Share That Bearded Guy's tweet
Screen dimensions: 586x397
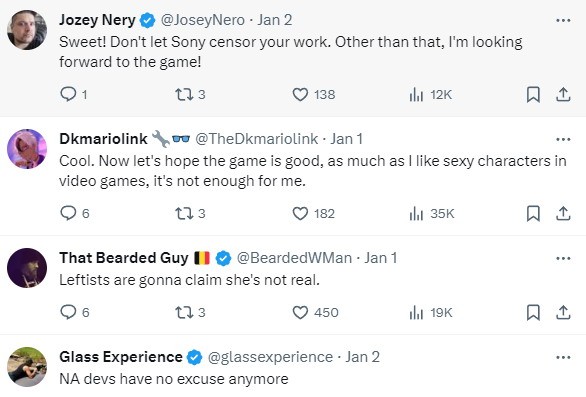pyautogui.click(x=563, y=313)
